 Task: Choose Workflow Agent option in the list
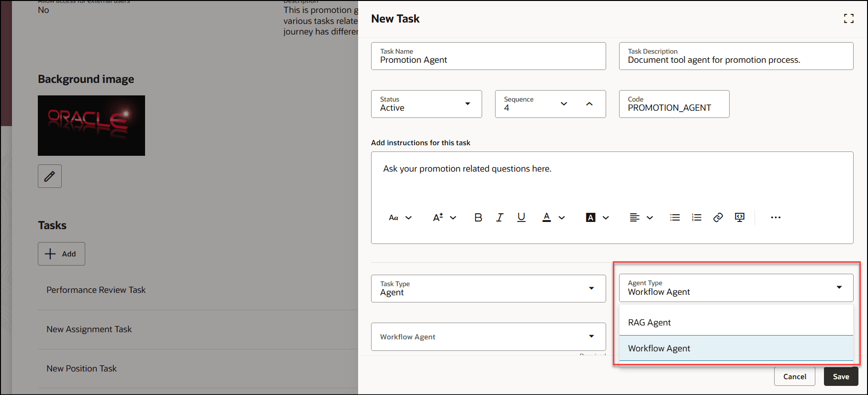tap(736, 349)
